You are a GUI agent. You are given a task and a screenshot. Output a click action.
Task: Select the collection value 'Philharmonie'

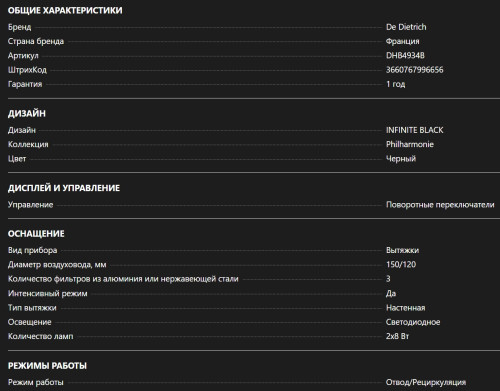(x=410, y=144)
